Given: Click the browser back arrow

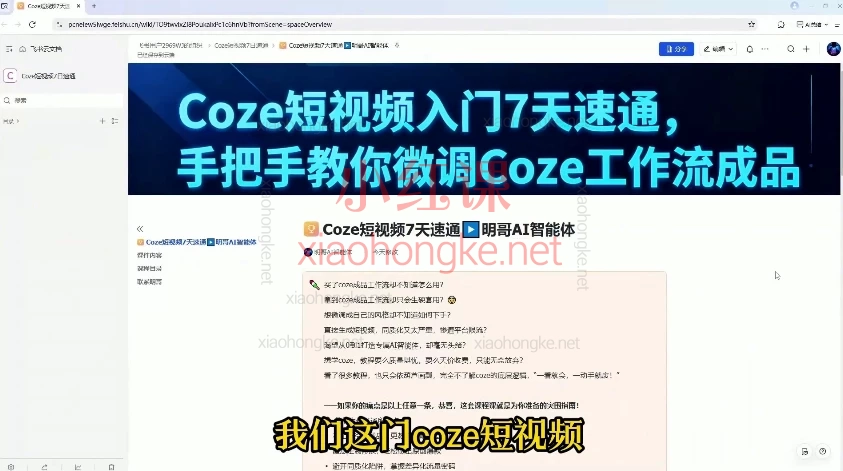Looking at the screenshot, I should point(4,24).
